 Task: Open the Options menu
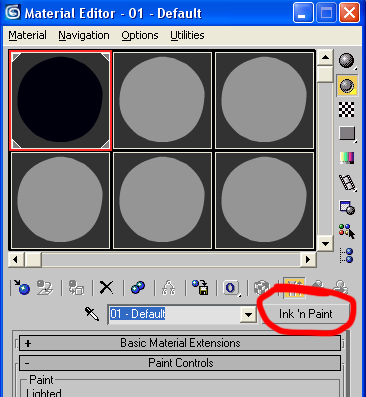(x=140, y=35)
